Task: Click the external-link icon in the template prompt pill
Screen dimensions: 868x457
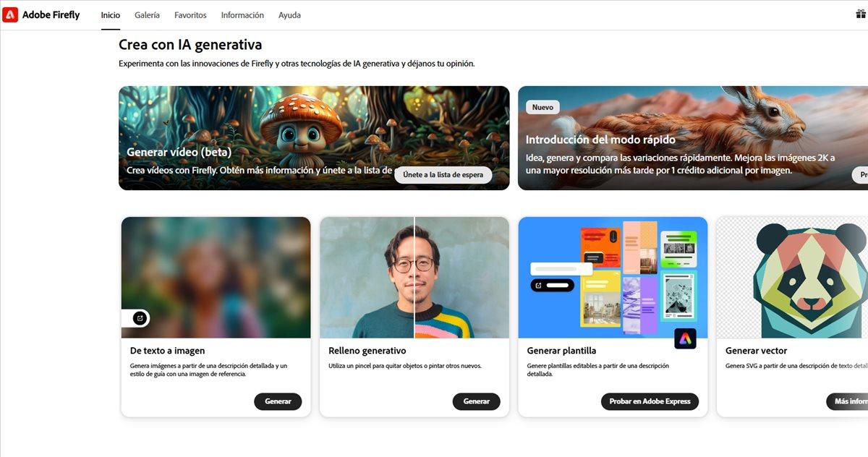Action: (539, 286)
